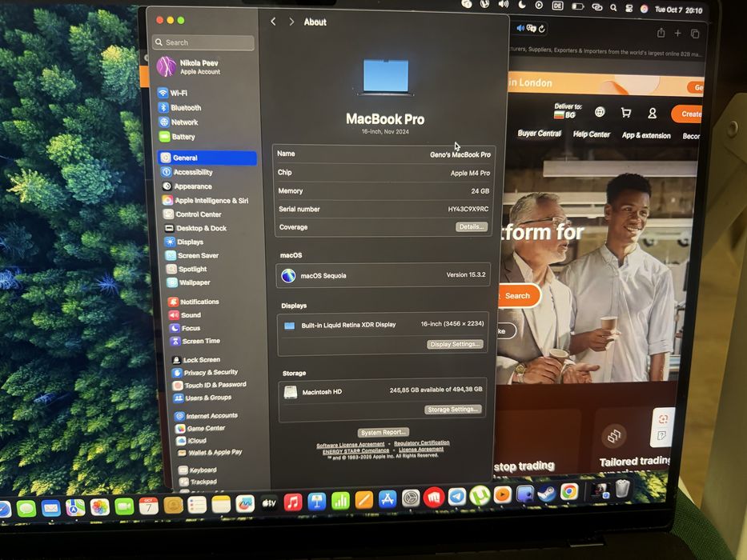
Task: Open Trash in the Dock
Action: [x=622, y=489]
